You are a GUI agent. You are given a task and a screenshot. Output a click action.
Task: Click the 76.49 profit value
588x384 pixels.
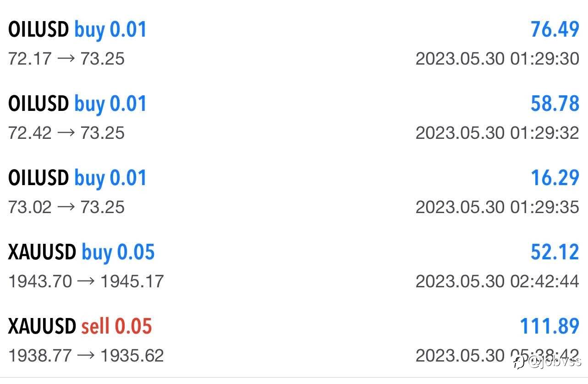point(555,29)
